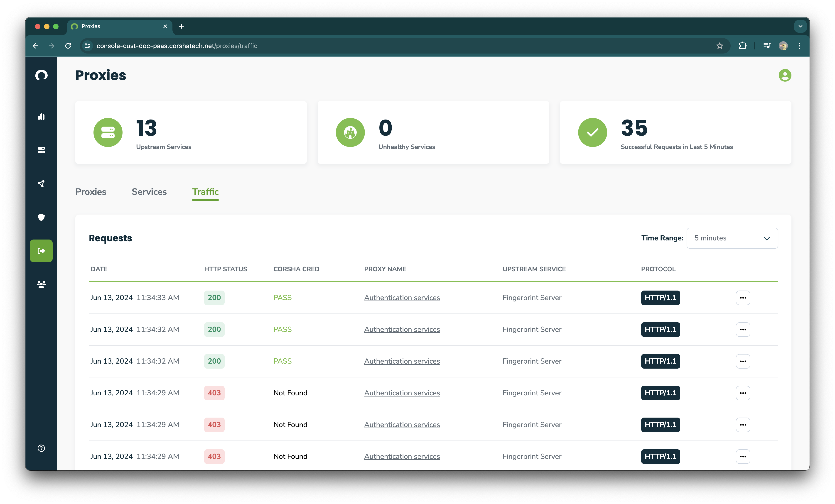Click HTTP/1.1 badge in first row
835x504 pixels.
click(661, 298)
